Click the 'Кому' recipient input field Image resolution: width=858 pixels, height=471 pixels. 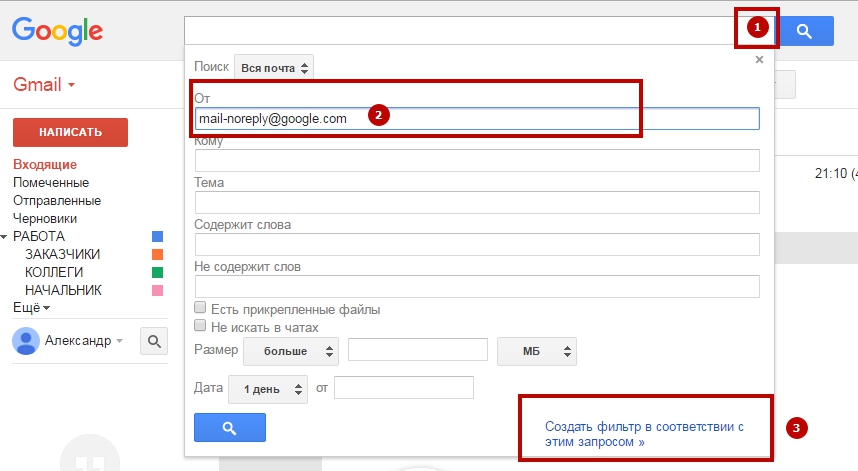coord(477,160)
